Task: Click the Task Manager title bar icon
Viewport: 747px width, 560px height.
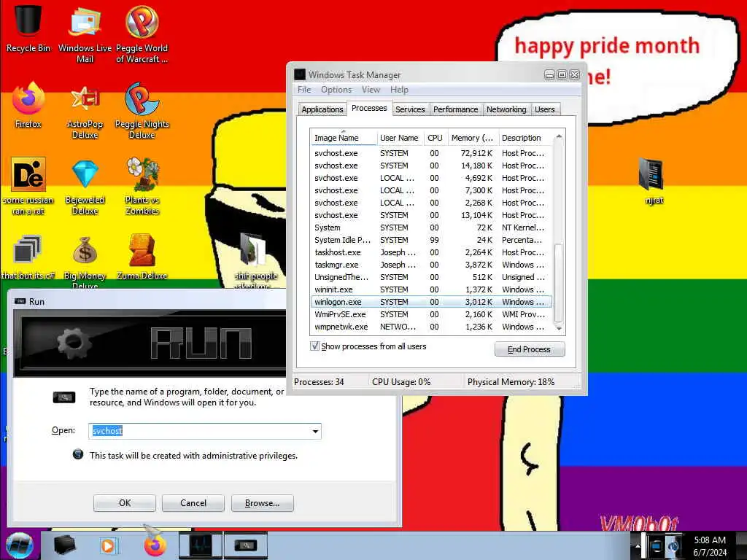Action: (x=300, y=74)
